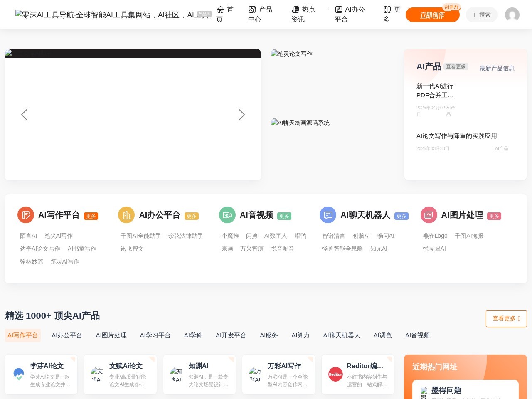This screenshot has width=532, height=399.
Task: Click the 墨得问题 logo icon
Action: (x=424, y=393)
